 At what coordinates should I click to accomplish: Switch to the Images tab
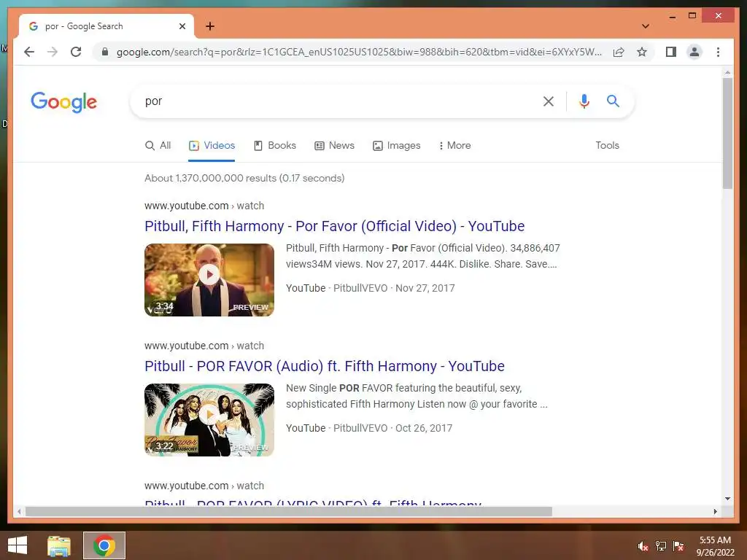(396, 145)
